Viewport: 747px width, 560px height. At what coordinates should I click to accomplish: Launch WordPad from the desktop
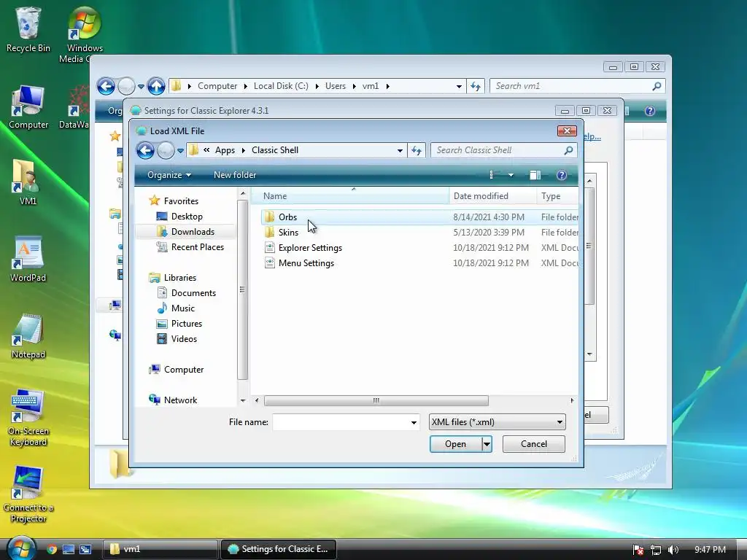[28, 260]
